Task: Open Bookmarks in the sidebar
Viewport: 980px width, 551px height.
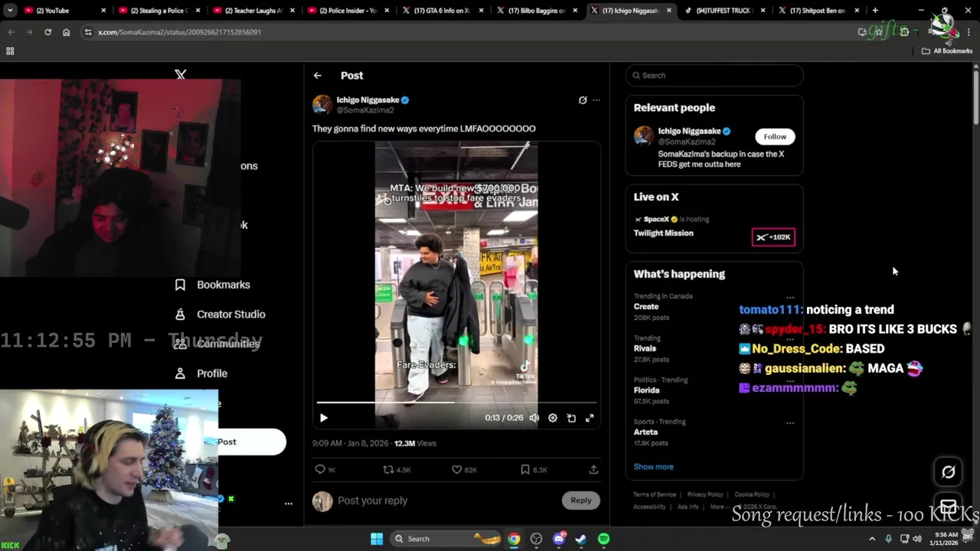Action: click(212, 285)
